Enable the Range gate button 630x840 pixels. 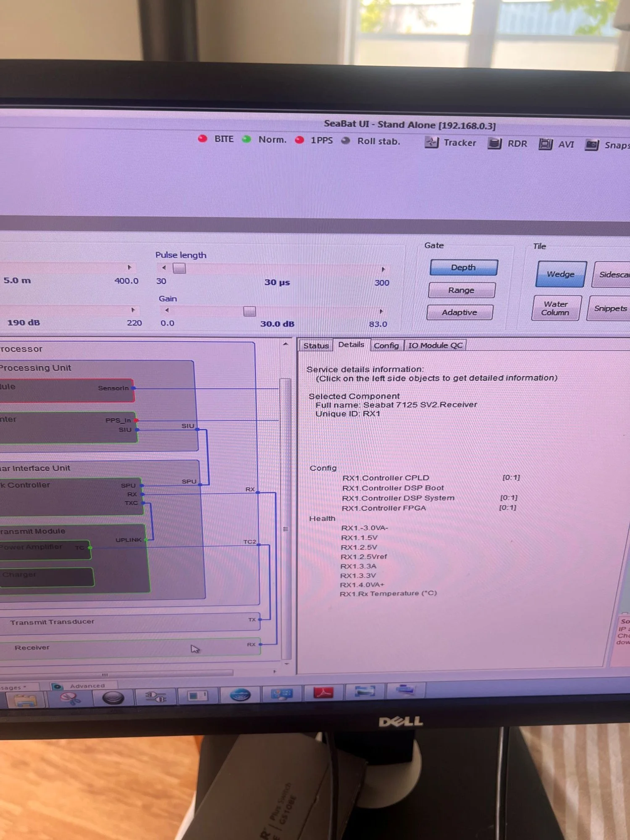462,290
